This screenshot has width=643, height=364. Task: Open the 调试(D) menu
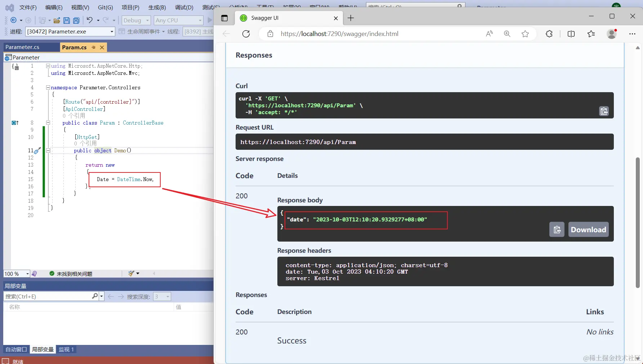[x=184, y=7]
